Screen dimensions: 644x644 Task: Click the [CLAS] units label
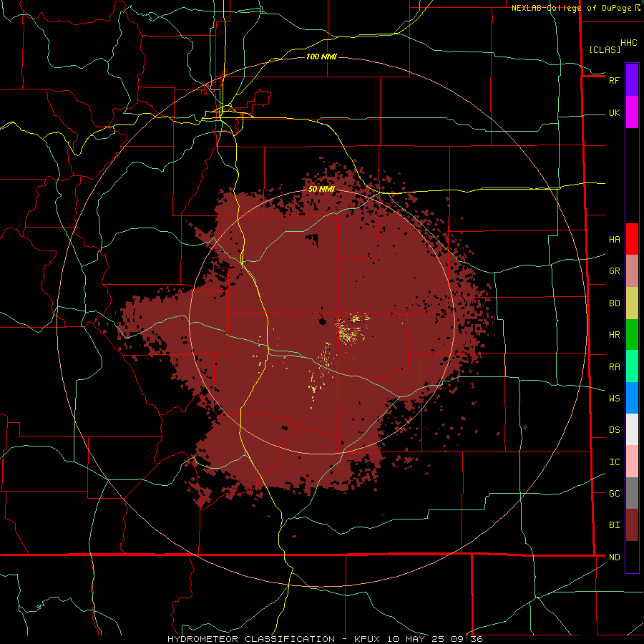click(605, 49)
